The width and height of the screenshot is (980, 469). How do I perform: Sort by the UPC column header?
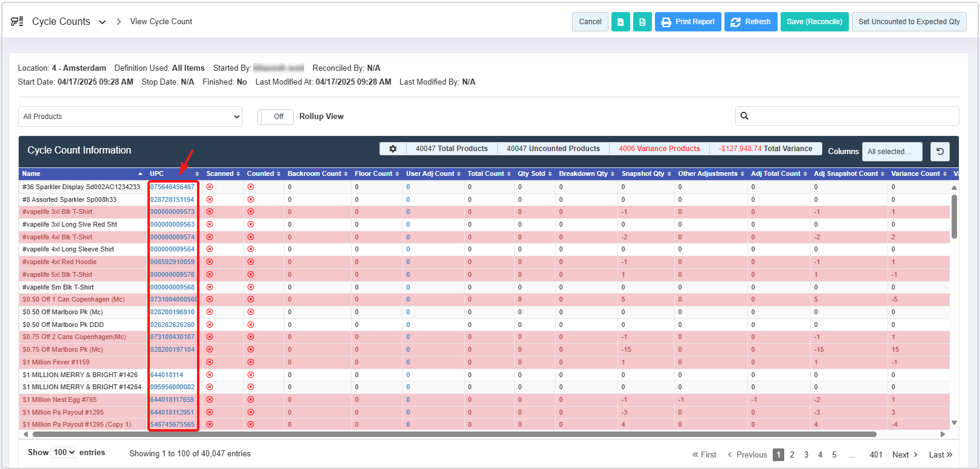(x=174, y=173)
